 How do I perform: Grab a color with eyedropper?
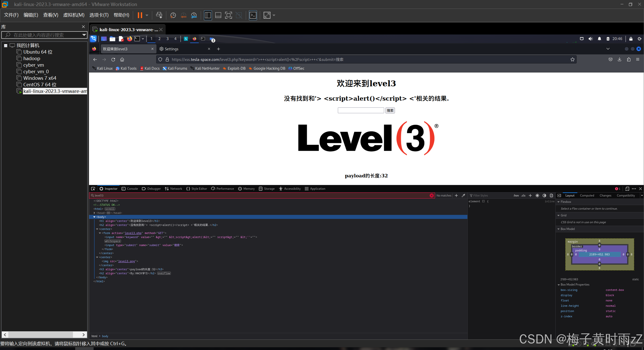(x=463, y=196)
